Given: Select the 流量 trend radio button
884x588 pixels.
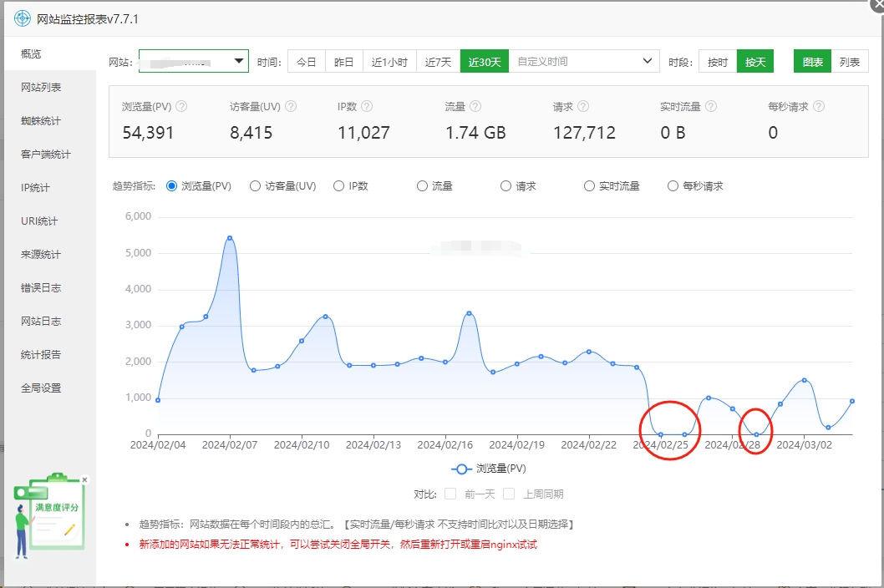Looking at the screenshot, I should [422, 186].
